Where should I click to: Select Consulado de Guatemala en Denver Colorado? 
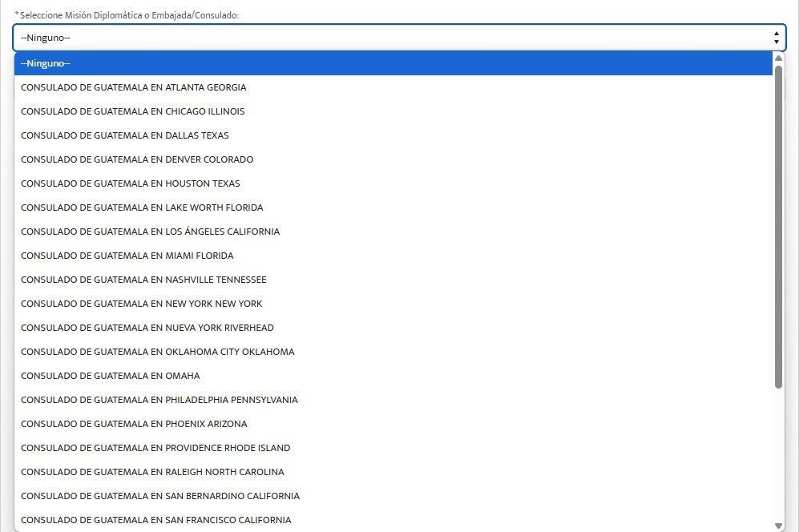(393, 159)
